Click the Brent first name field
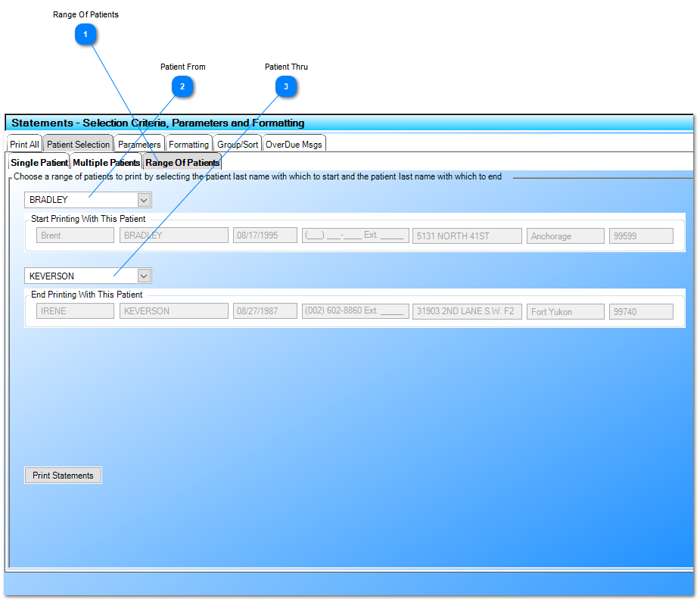 [x=75, y=235]
